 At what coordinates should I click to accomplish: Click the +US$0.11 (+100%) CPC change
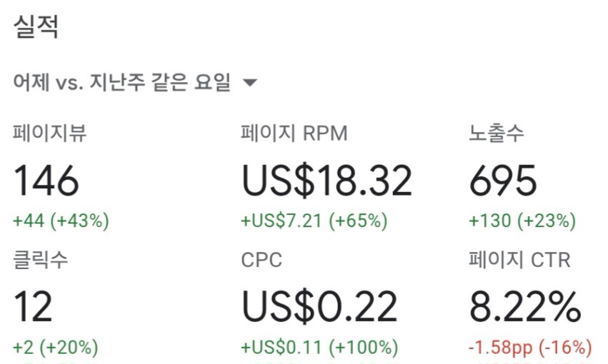[x=319, y=348]
